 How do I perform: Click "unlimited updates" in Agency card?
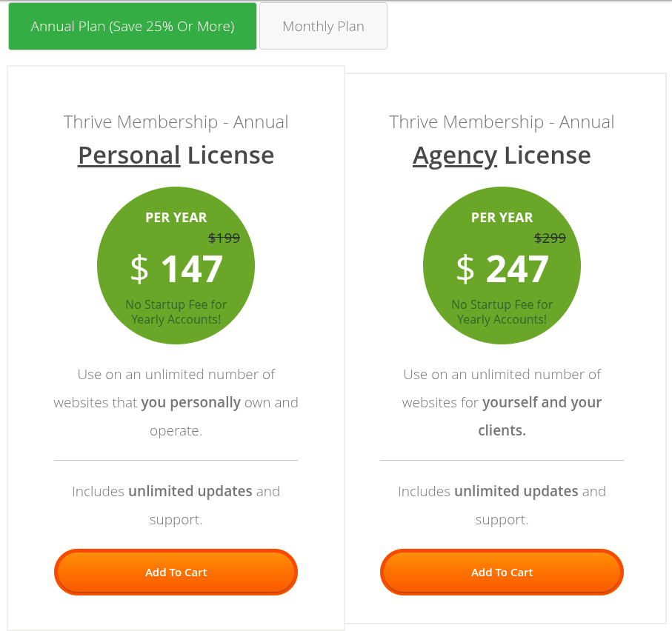pos(516,491)
